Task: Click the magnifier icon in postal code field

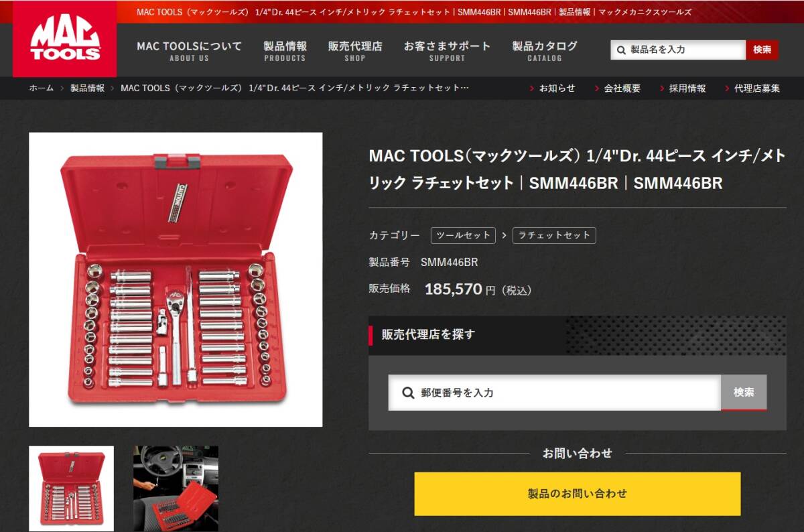Action: [x=408, y=393]
